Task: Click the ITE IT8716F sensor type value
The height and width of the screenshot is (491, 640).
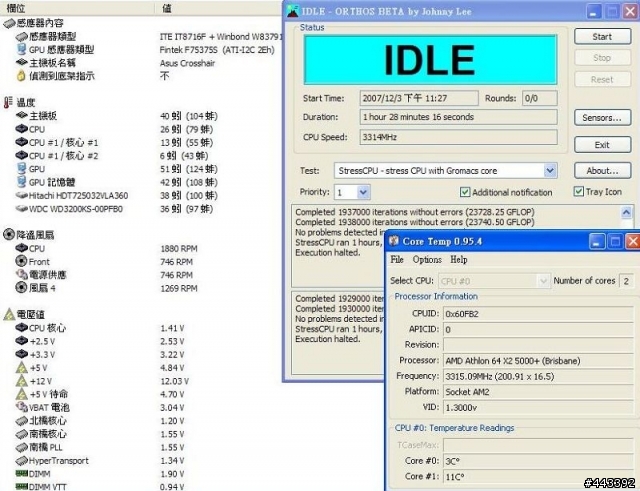Action: 221,37
